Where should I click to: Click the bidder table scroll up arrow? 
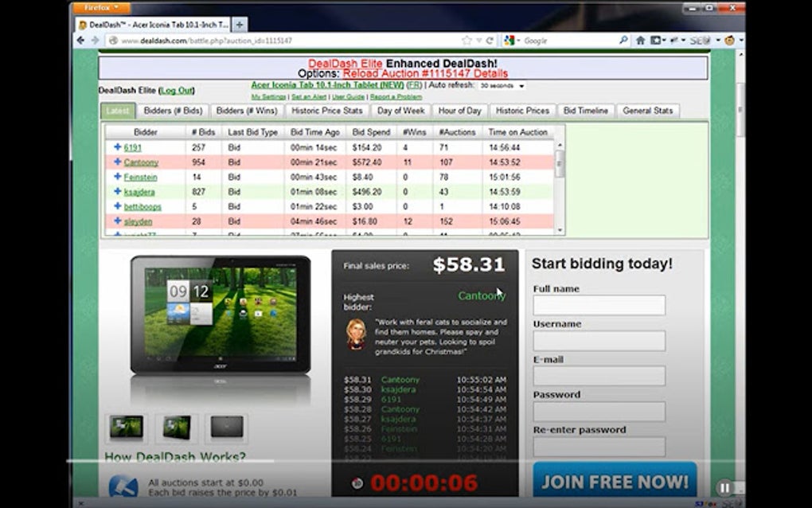tap(560, 146)
